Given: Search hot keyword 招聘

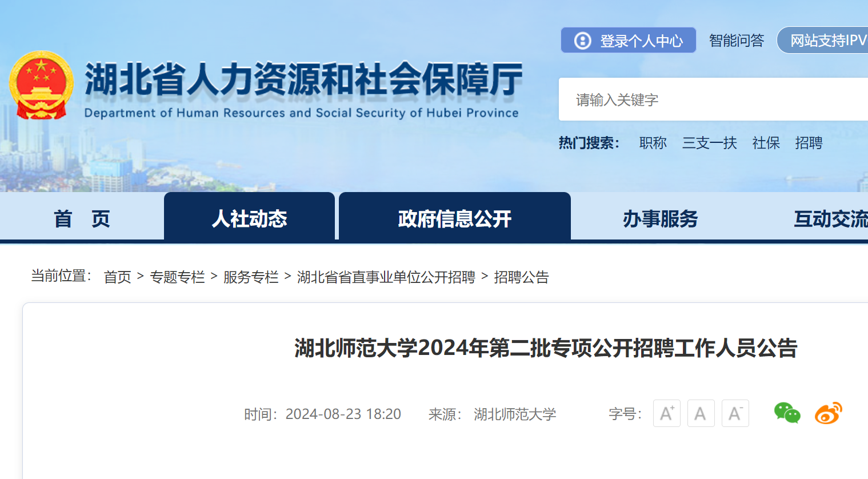Looking at the screenshot, I should [x=809, y=143].
